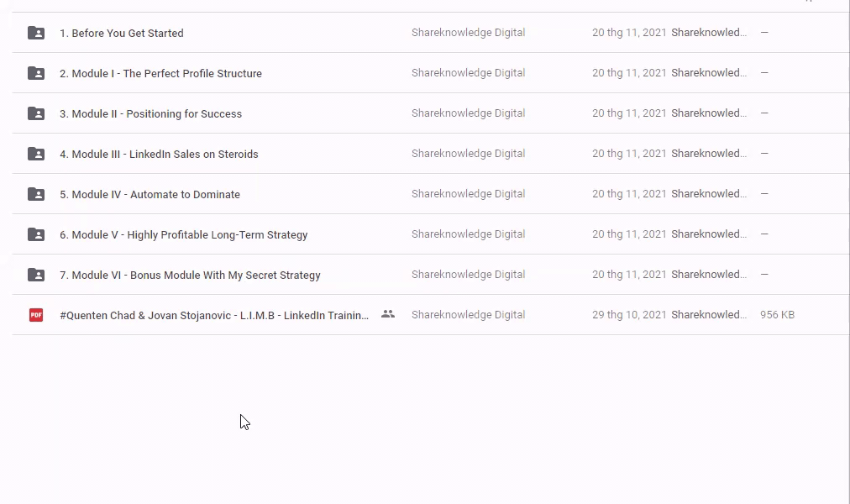Open the Quenten Chad & Jovan Stojanovic PDF name
850x504 pixels.
214,316
